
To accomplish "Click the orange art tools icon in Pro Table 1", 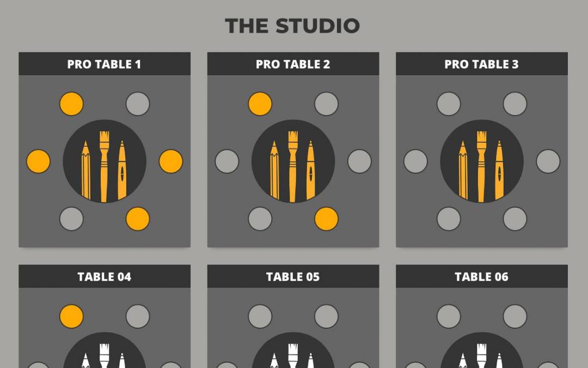I will (104, 166).
